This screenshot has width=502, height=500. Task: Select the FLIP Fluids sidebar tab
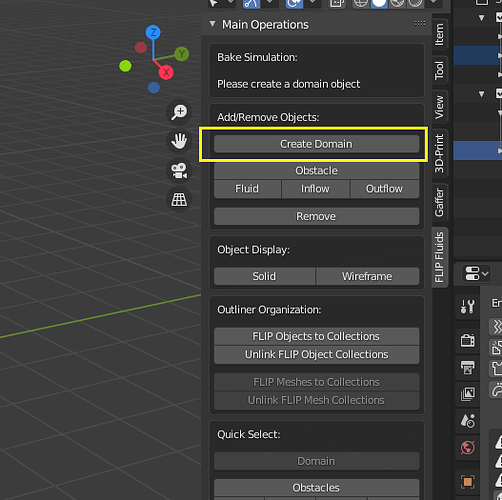coord(440,257)
